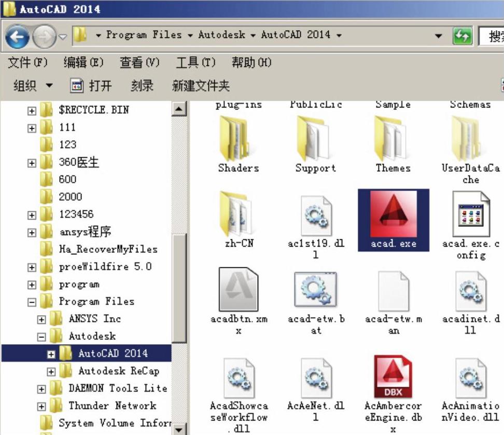Open the Shaders folder icon
The height and width of the screenshot is (435, 504).
pyautogui.click(x=239, y=138)
